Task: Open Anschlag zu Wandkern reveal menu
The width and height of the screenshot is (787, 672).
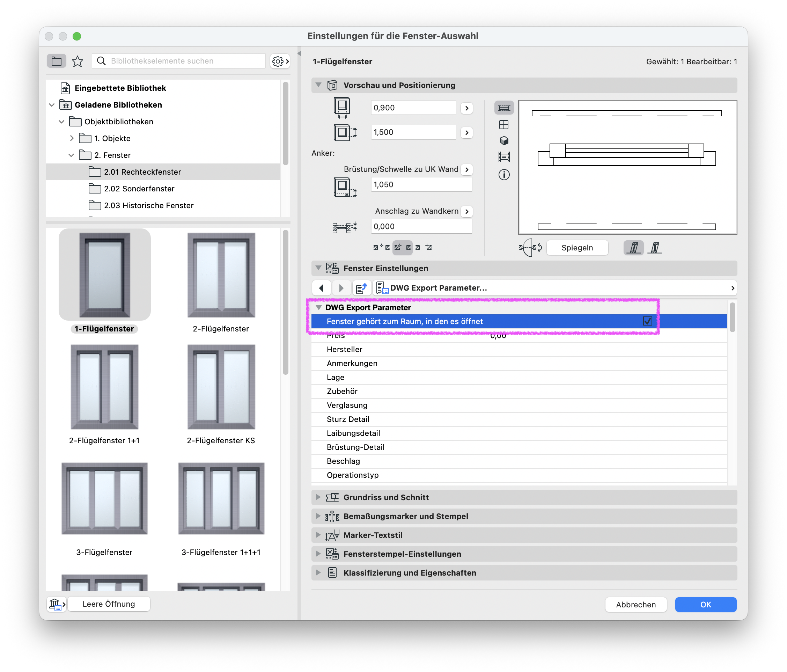Action: tap(467, 211)
